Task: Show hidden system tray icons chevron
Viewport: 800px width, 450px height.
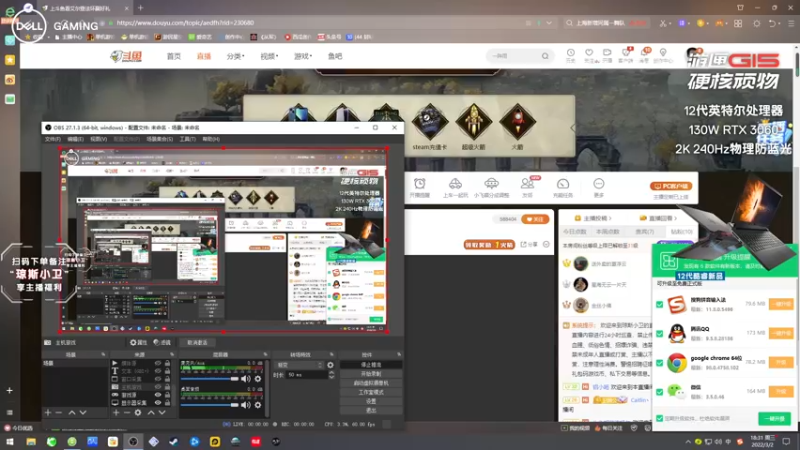Action: [688, 442]
